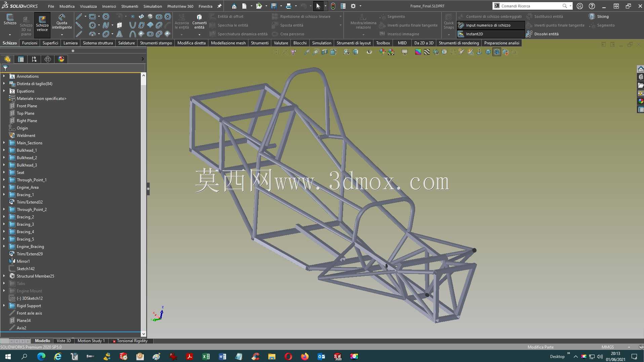Open the ConfigurationManager tab
The width and height of the screenshot is (644, 362).
pos(34,59)
